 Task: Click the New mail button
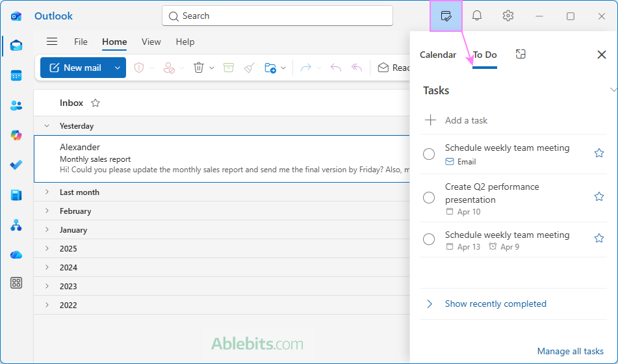click(75, 68)
